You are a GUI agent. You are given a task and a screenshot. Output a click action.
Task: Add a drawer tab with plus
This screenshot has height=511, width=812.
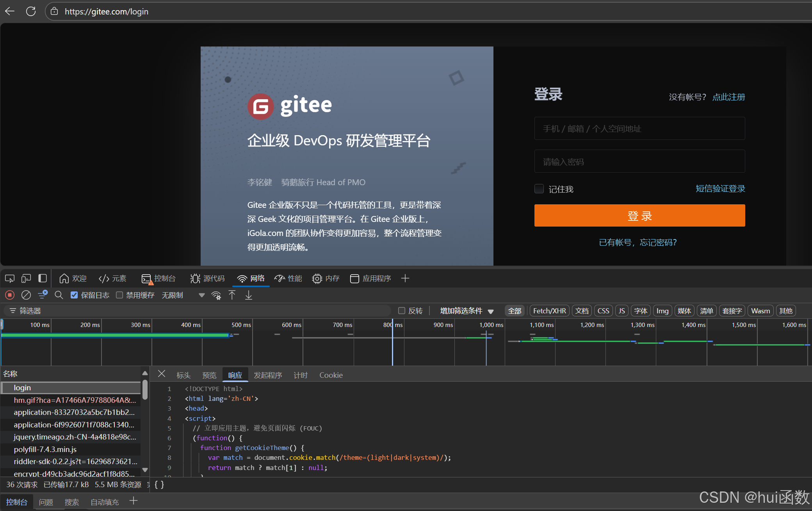(x=134, y=501)
